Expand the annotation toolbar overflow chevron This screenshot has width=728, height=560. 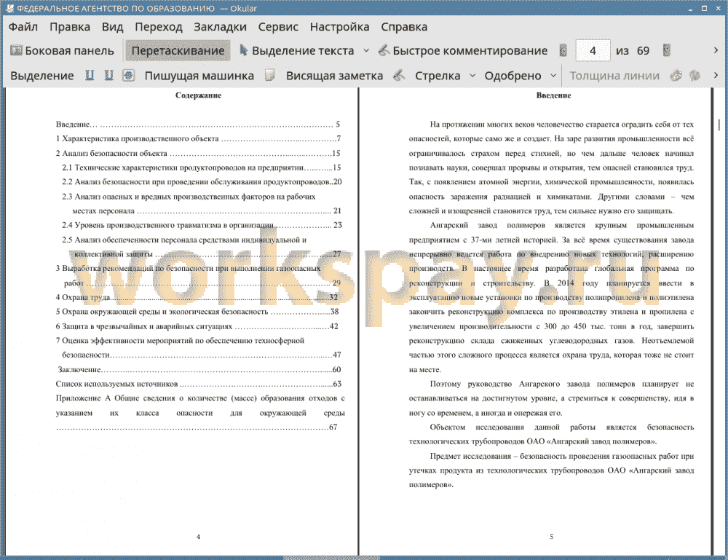[716, 75]
